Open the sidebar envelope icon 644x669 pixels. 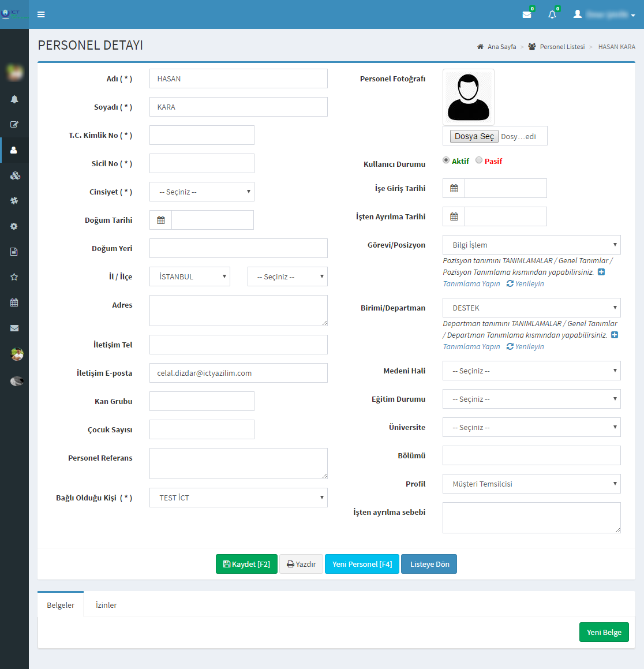(14, 328)
